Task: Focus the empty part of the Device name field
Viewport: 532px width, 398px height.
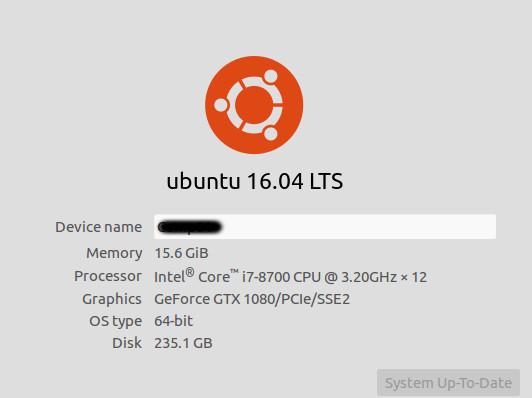Action: 359,227
